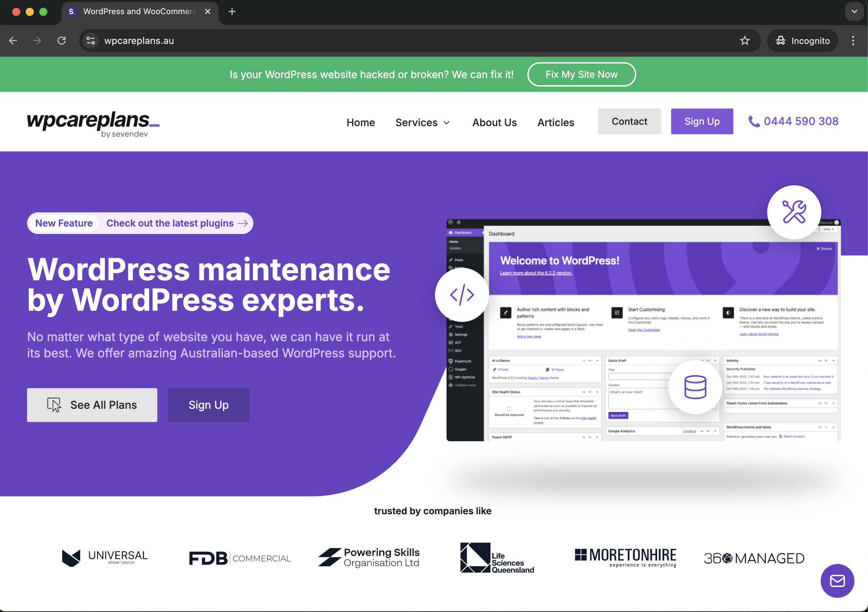The image size is (868, 612).
Task: Open the mail chat bubble icon
Action: (x=837, y=581)
